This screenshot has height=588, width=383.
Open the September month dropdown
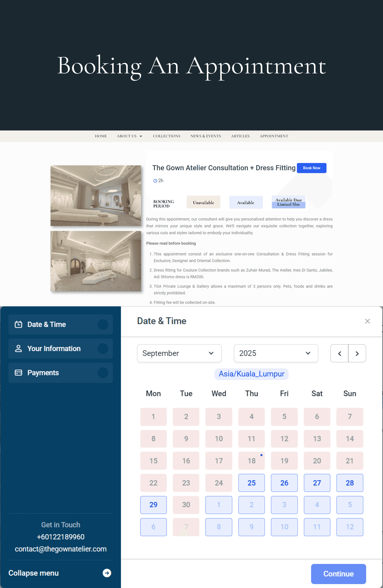point(179,353)
